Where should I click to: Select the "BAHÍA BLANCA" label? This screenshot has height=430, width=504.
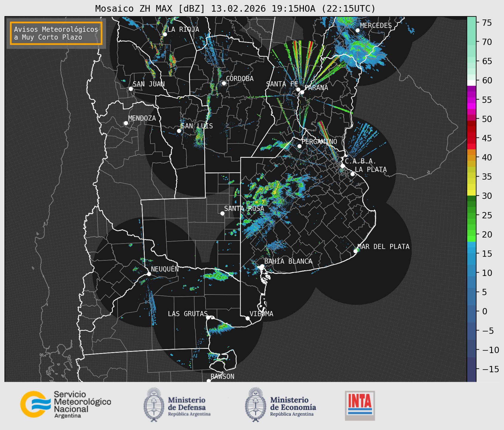pos(288,261)
